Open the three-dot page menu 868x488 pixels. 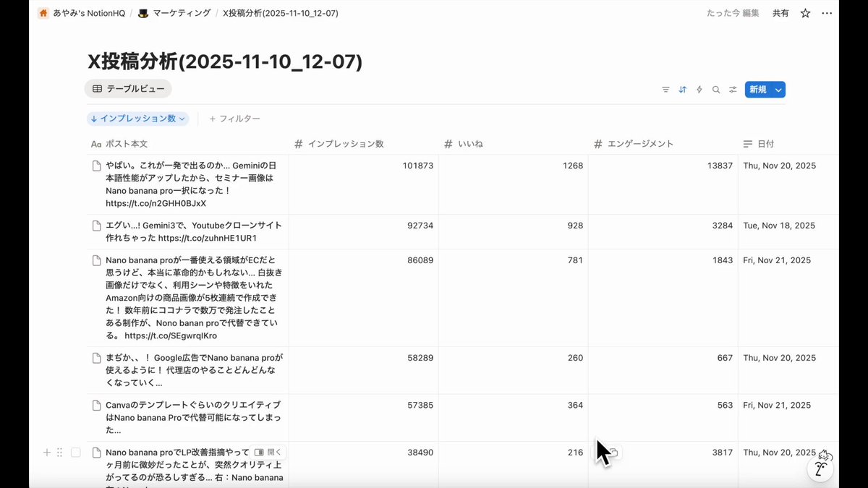point(827,13)
